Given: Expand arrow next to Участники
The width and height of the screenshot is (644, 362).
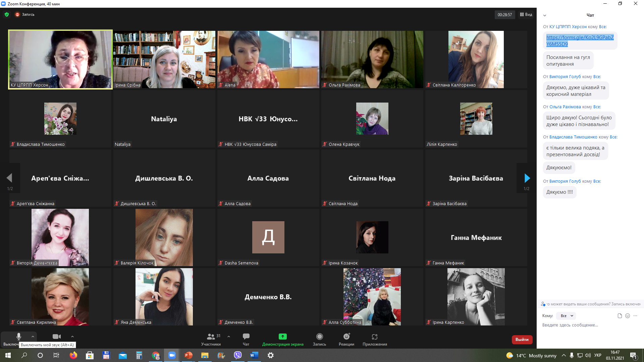Looking at the screenshot, I should (x=229, y=337).
